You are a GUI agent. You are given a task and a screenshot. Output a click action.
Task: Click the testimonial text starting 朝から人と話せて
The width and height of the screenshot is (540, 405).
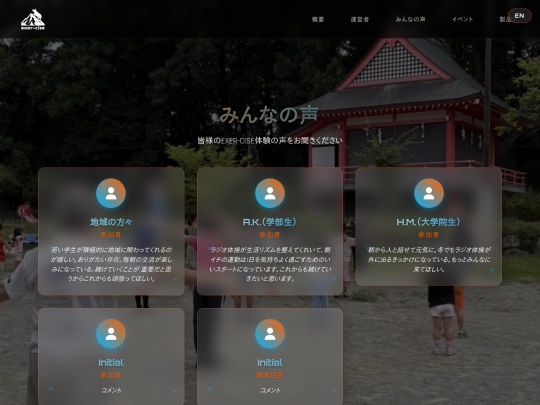pos(429,259)
